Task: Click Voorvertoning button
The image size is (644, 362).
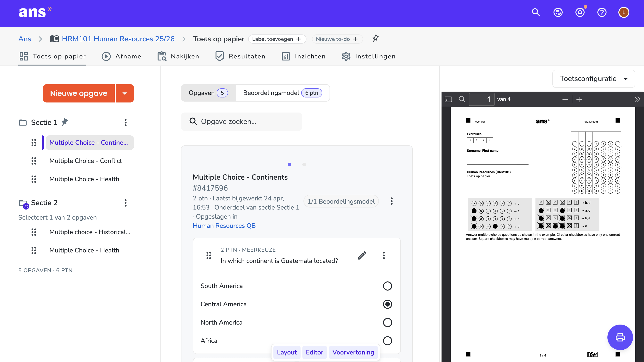Action: pyautogui.click(x=353, y=352)
